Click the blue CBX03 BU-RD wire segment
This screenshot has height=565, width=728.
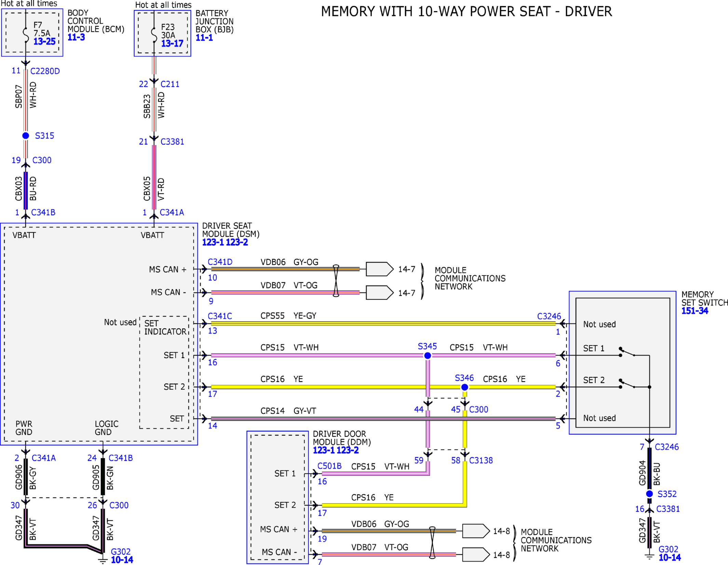(x=26, y=191)
